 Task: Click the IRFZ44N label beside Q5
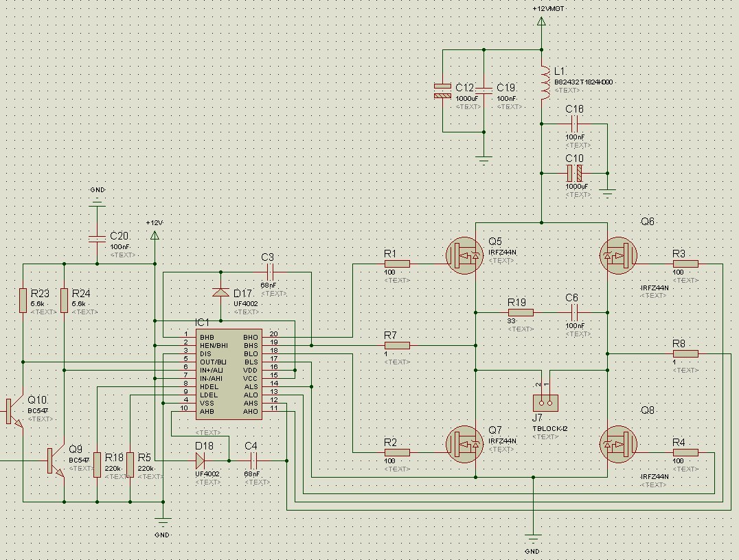503,253
